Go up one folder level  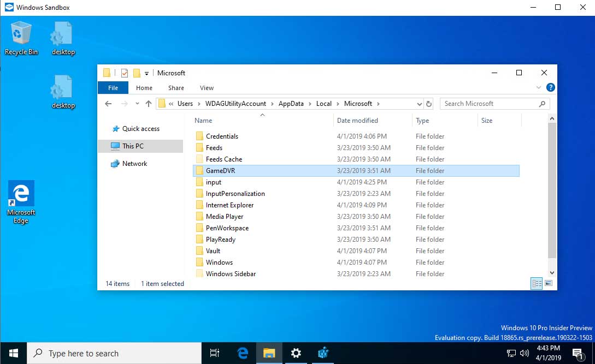click(149, 104)
